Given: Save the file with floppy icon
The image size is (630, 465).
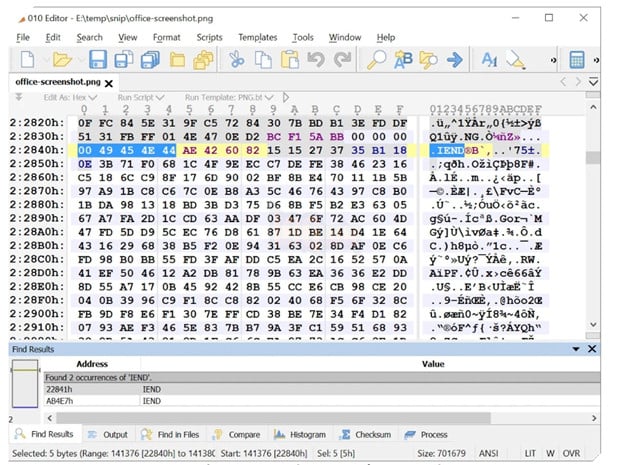Looking at the screenshot, I should point(98,60).
